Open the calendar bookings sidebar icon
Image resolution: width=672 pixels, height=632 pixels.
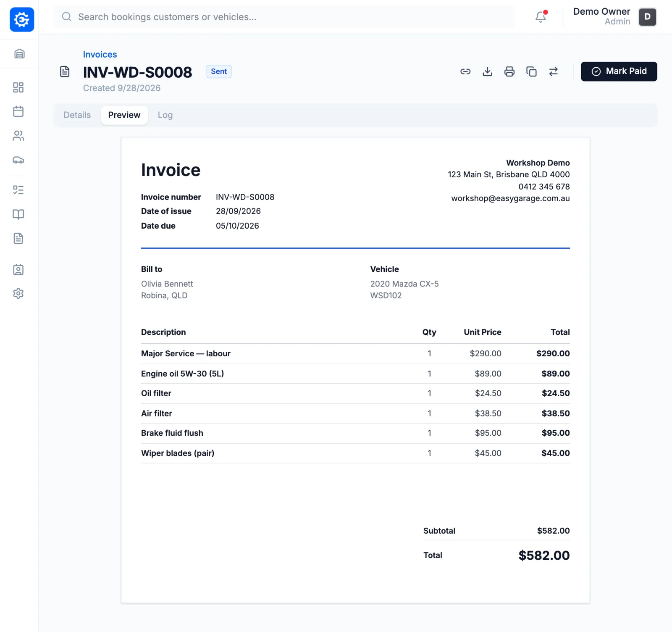click(18, 111)
